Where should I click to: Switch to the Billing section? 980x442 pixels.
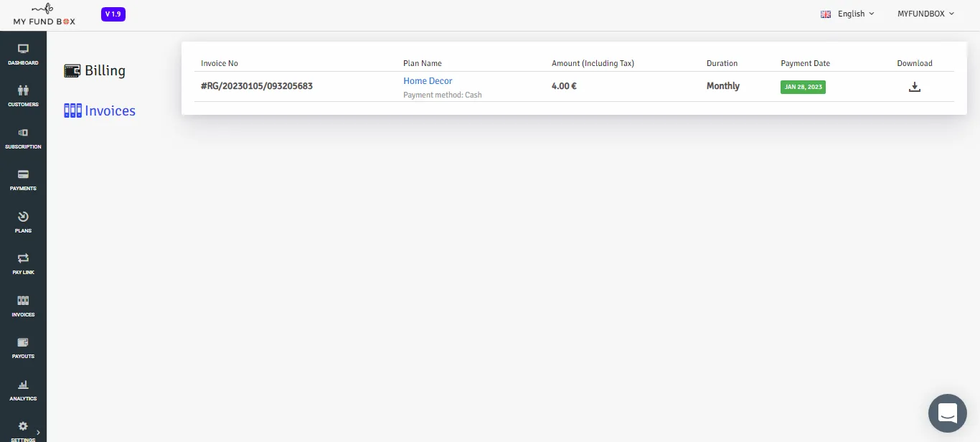[x=105, y=70]
